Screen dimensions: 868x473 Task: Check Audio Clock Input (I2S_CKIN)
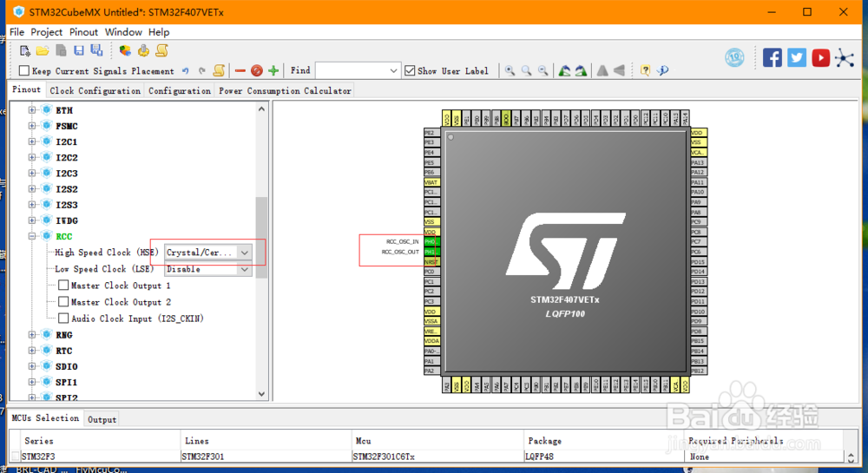[x=63, y=319]
